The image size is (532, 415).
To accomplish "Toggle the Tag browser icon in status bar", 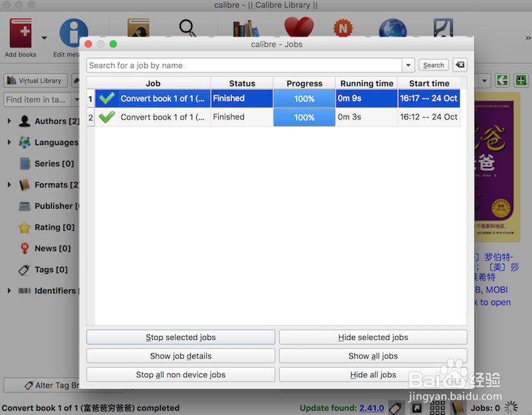I will [396, 408].
